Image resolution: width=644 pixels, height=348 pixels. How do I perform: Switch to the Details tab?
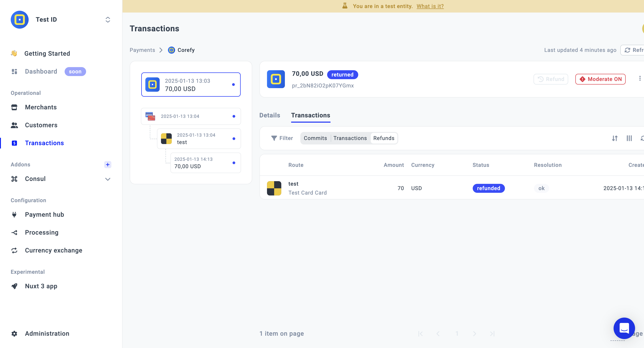[x=269, y=115]
